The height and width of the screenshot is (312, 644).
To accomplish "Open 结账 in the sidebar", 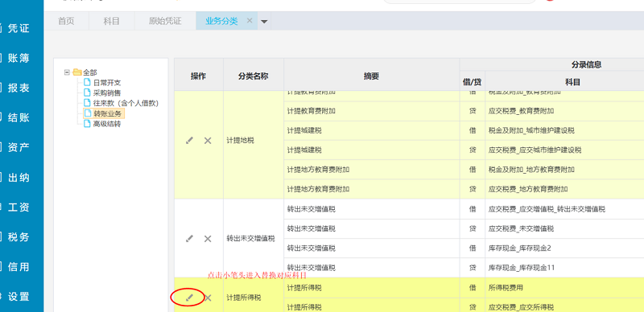I will 19,118.
